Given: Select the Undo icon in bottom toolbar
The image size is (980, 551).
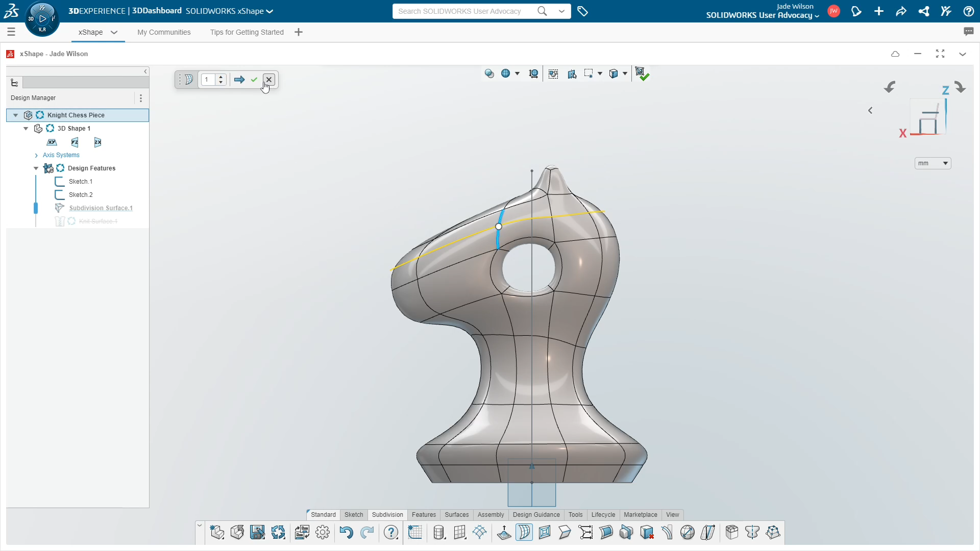Looking at the screenshot, I should click(x=345, y=532).
